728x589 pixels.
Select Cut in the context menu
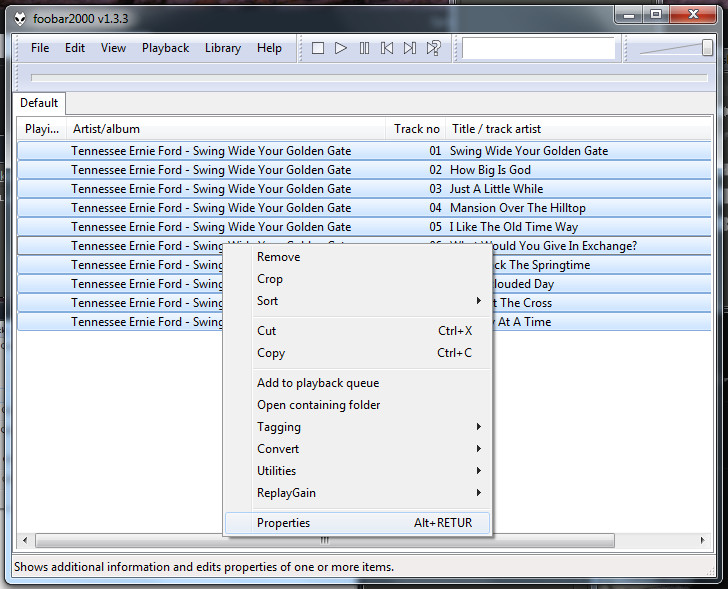tap(358, 331)
